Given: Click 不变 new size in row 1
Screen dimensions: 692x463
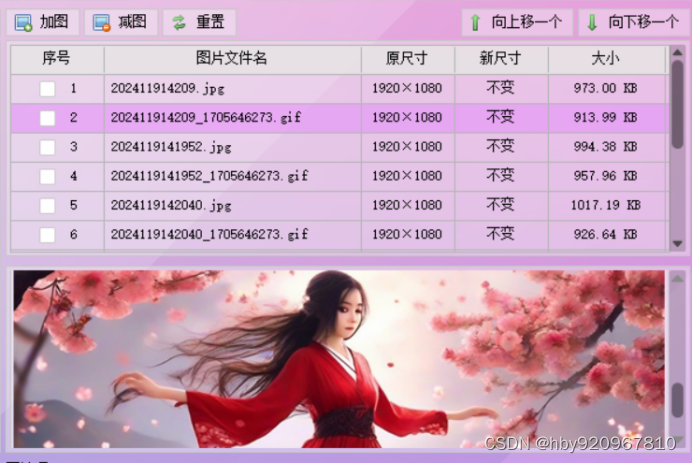Looking at the screenshot, I should [500, 88].
